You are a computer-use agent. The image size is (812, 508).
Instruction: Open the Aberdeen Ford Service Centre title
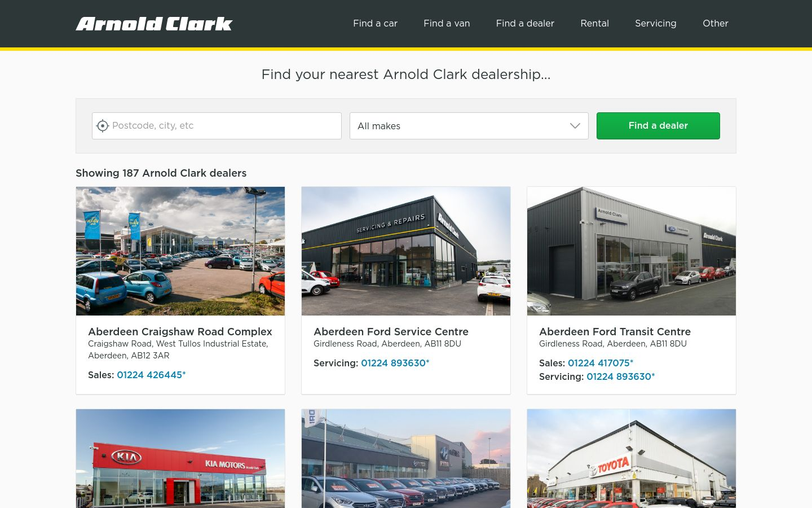(391, 332)
